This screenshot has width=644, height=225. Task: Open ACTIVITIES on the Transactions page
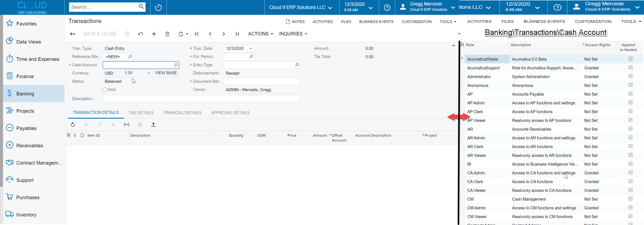[322, 22]
